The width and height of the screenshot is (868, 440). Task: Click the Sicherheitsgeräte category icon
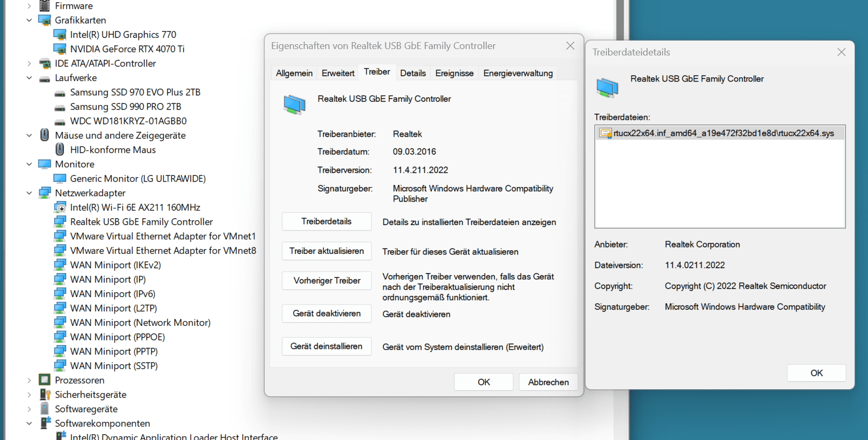click(x=45, y=395)
